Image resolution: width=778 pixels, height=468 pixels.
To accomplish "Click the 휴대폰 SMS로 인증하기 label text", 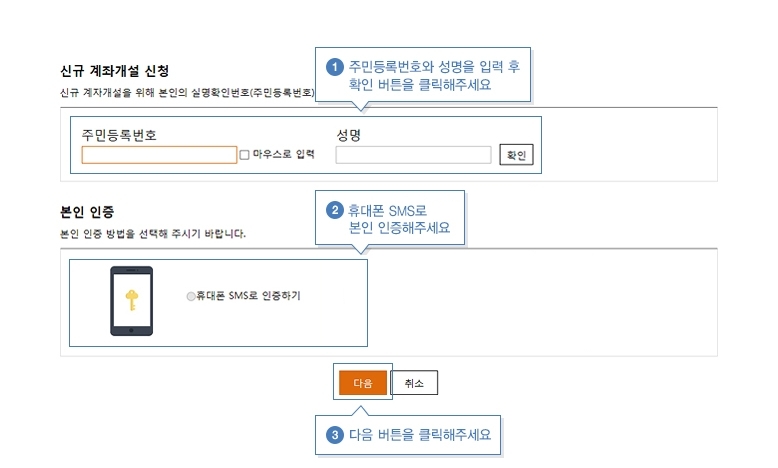I will [x=249, y=296].
